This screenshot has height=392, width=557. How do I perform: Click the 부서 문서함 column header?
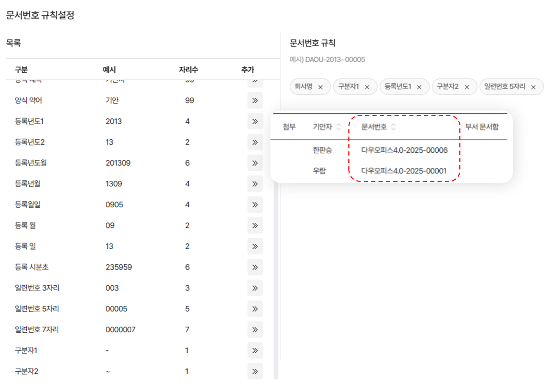(482, 127)
